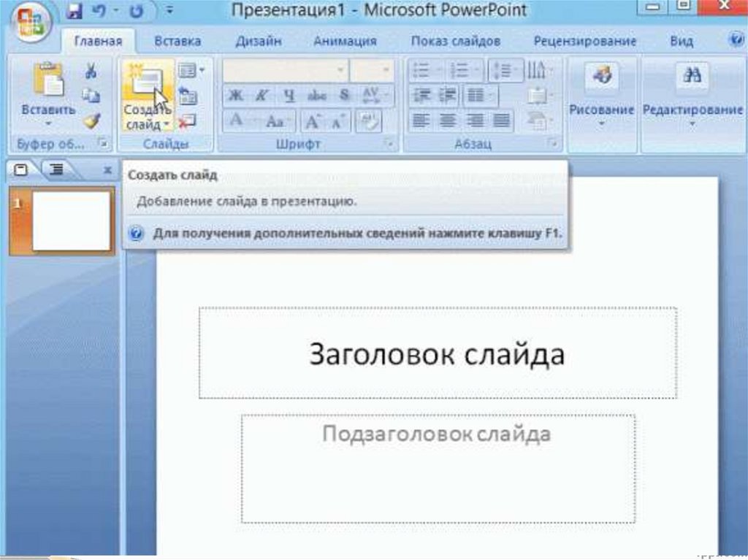
Task: Click the Создать слайд icon
Action: point(148,81)
